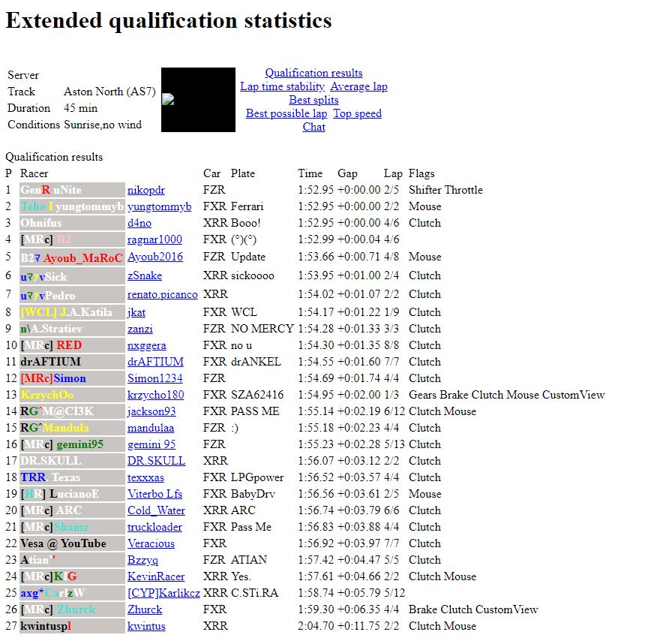Screen dimensions: 672x644
Task: Open krzycho180 racer link
Action: pyautogui.click(x=155, y=395)
